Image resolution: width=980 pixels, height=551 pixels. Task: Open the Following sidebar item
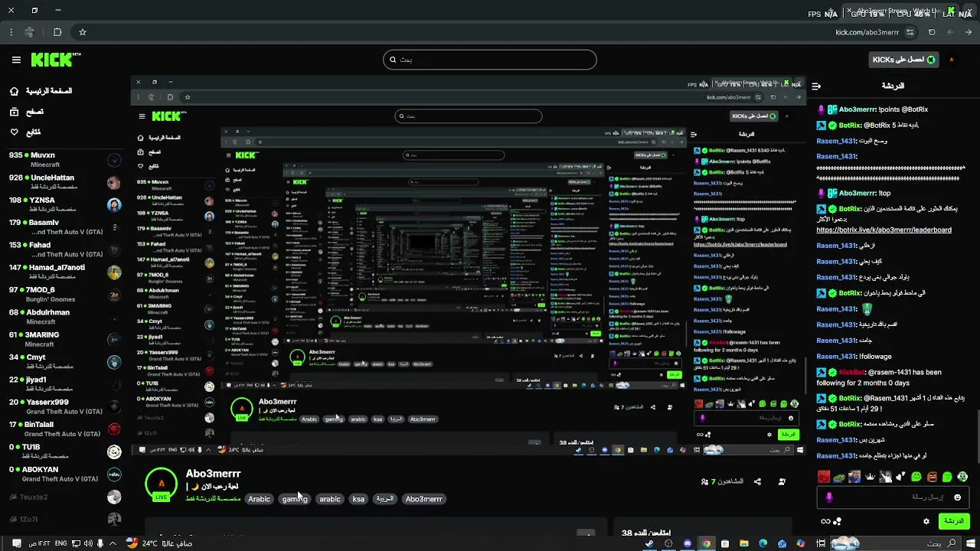[26, 132]
